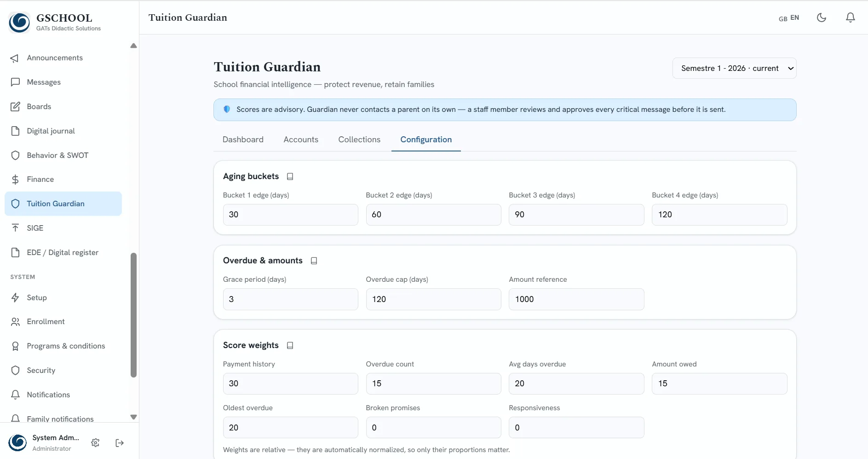Click the Avg days overdue weight field
Viewport: 868px width, 459px height.
[x=576, y=383]
